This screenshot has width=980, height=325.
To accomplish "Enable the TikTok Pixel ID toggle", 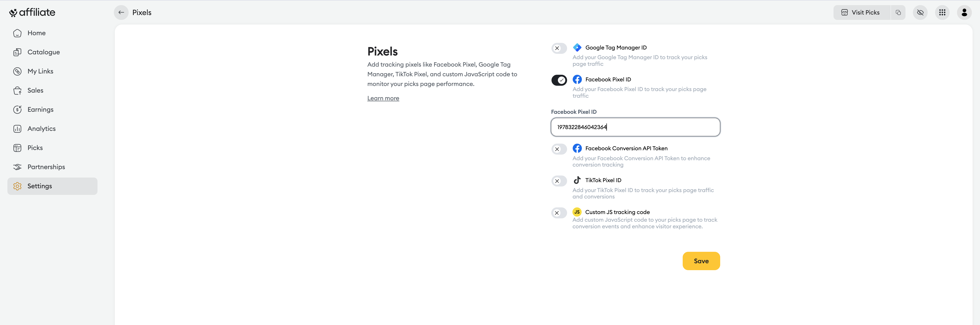I will pos(559,181).
